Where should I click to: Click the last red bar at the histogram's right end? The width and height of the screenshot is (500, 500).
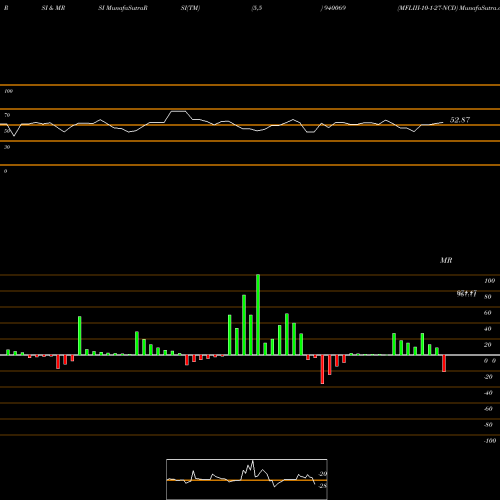tap(444, 363)
